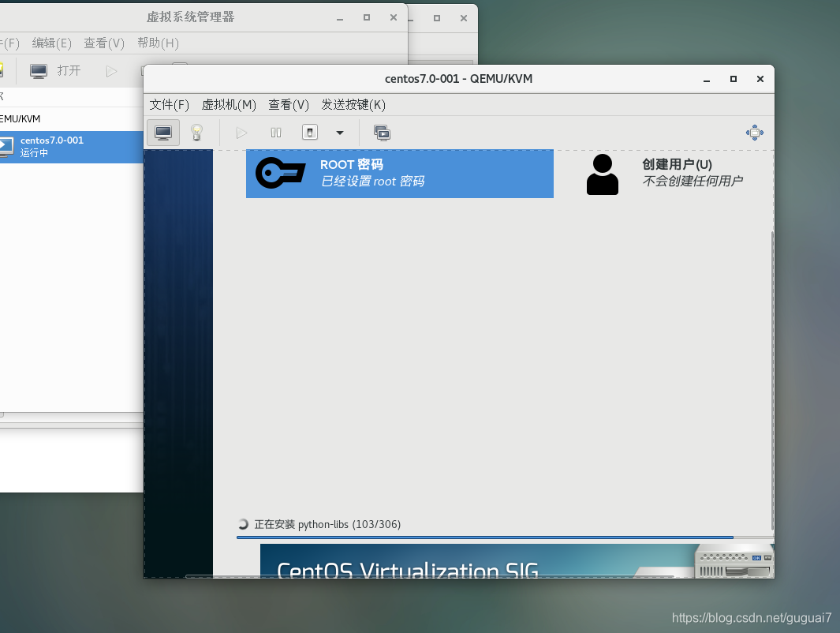This screenshot has height=633, width=840.
Task: Maximize the centos7.0-001 QEMU/KVM window
Action: (x=734, y=79)
